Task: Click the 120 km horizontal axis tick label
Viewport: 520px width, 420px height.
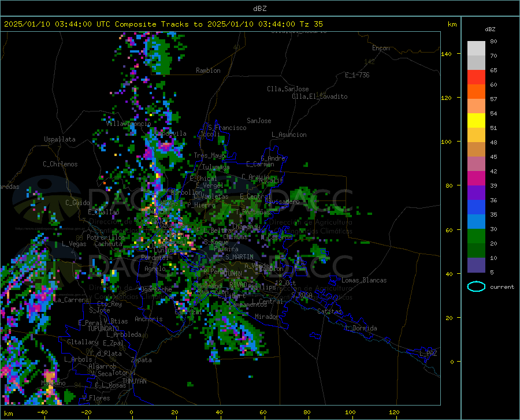Action: [x=394, y=412]
